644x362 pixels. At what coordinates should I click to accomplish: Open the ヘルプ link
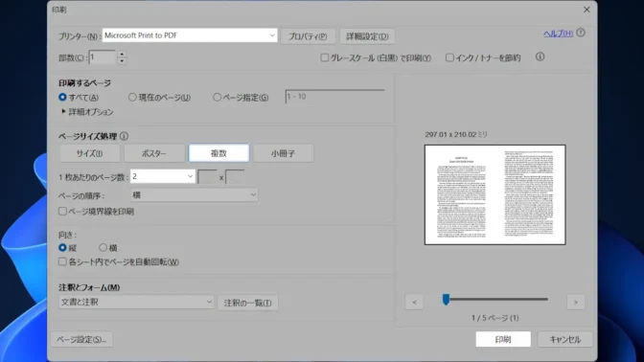(x=558, y=34)
